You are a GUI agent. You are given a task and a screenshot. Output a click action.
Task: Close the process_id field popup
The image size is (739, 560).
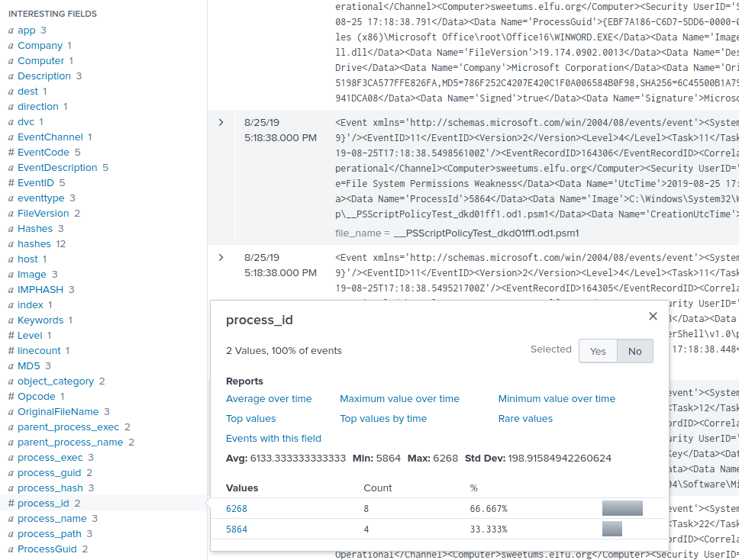click(x=653, y=316)
